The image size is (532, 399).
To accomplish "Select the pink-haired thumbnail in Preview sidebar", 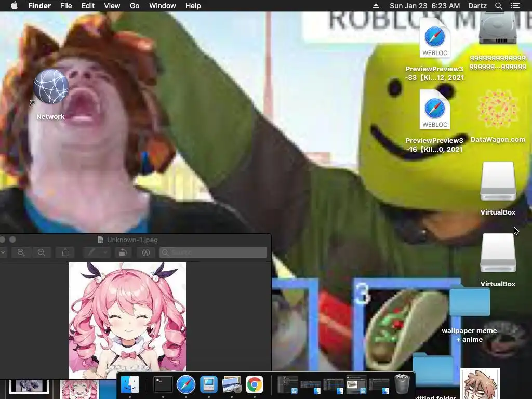I will (x=79, y=389).
